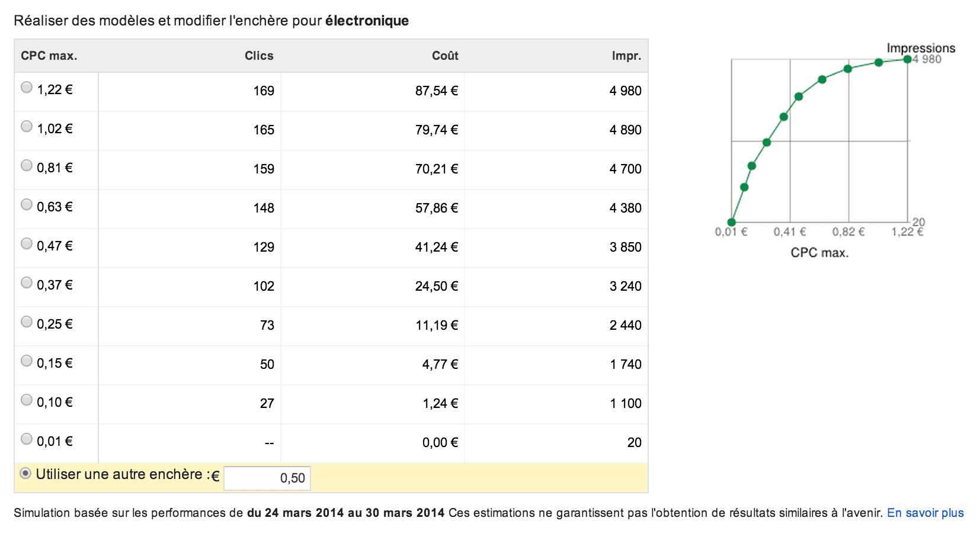Select 'Utiliser une autre enchère' radio button
Image resolution: width=980 pixels, height=540 pixels.
tap(25, 474)
